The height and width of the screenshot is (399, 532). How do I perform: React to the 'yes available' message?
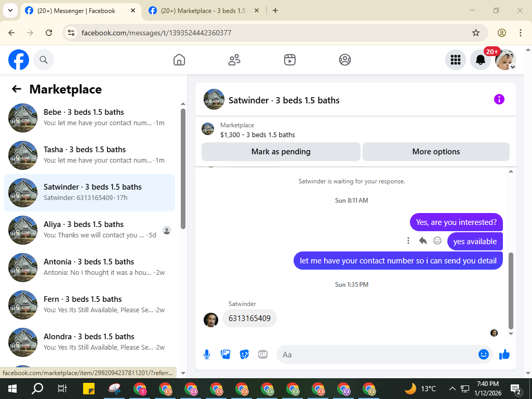437,241
